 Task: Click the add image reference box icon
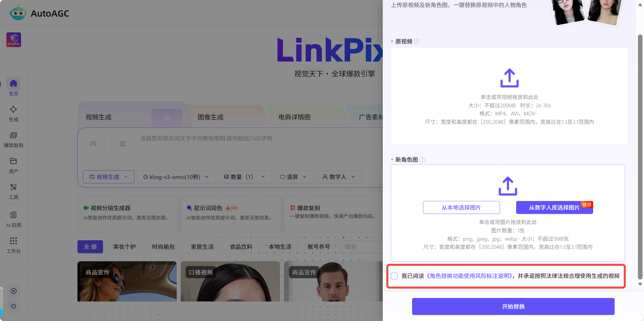click(123, 144)
